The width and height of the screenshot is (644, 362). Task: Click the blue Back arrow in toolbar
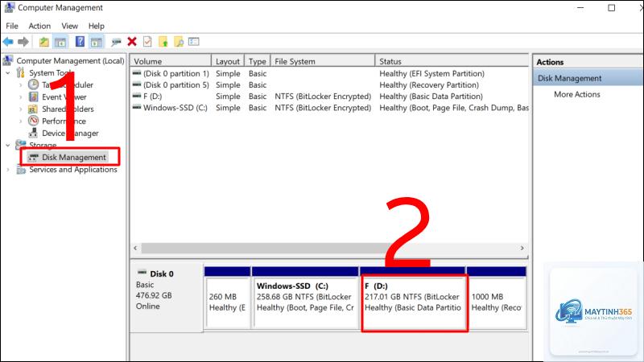8,42
